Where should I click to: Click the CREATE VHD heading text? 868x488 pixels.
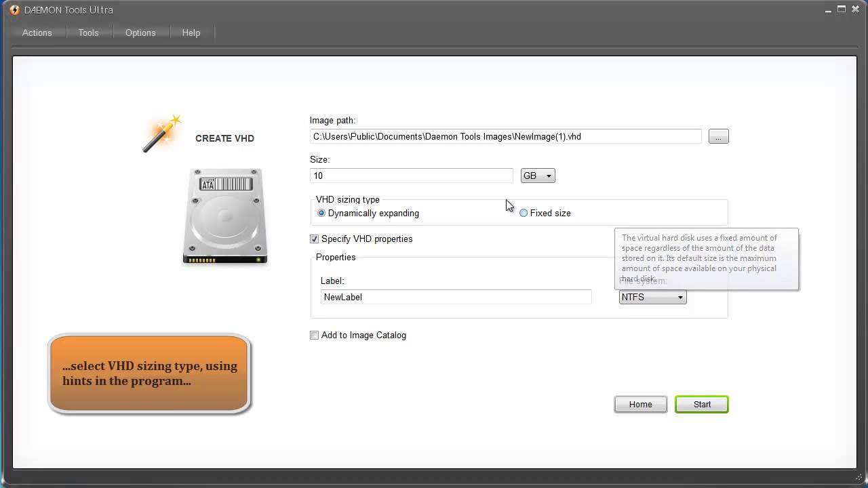click(224, 138)
